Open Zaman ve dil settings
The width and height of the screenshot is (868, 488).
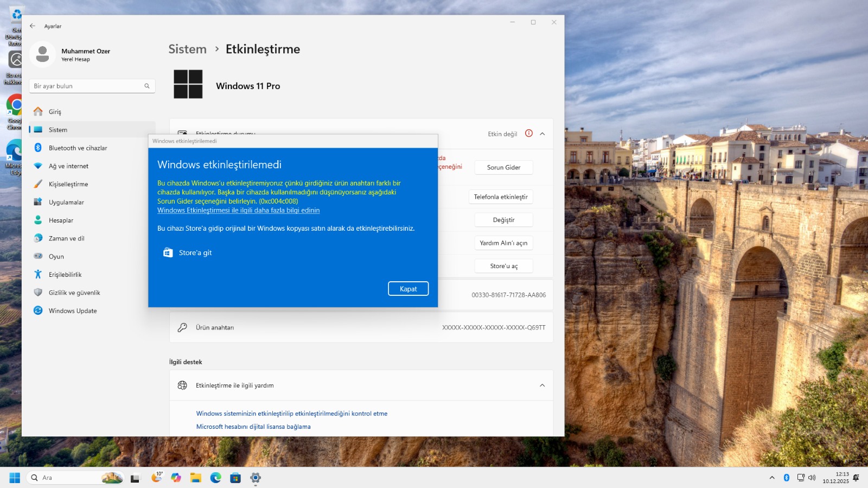[92, 238]
